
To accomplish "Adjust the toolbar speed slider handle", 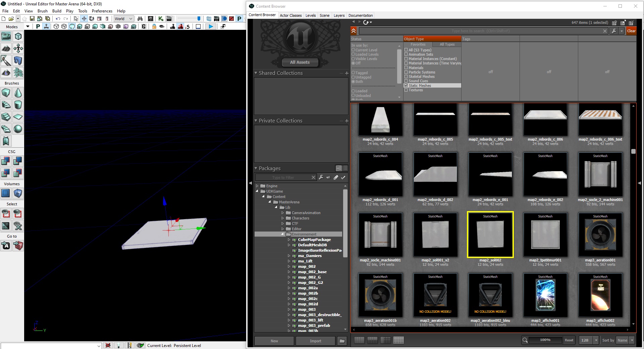I will 199,19.
